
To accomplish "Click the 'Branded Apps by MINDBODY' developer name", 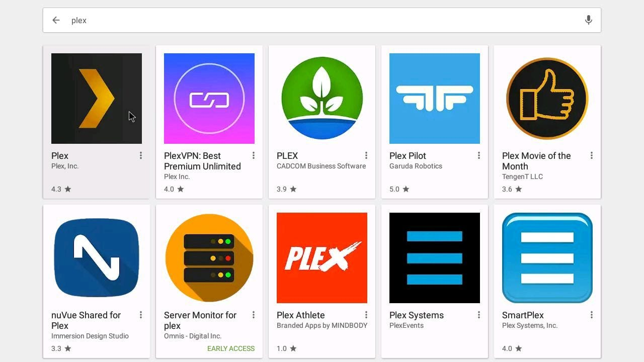I will coord(322,325).
